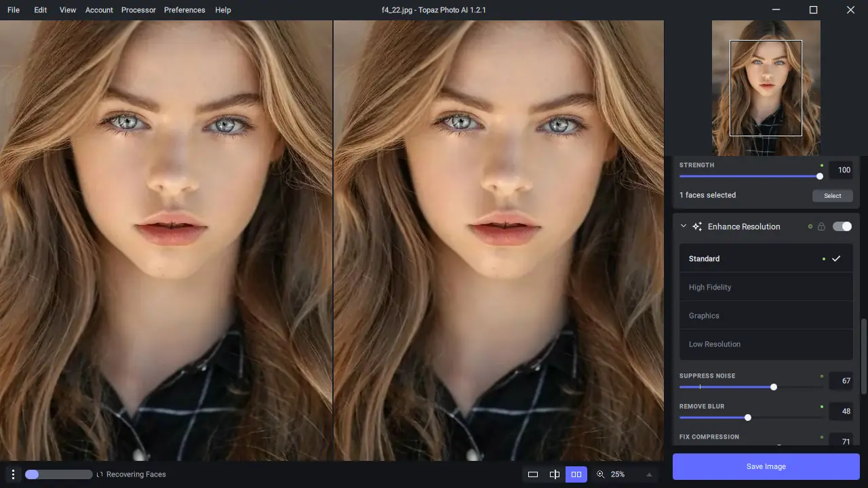Image resolution: width=868 pixels, height=488 pixels.
Task: Click the Select faces button
Action: tap(833, 196)
